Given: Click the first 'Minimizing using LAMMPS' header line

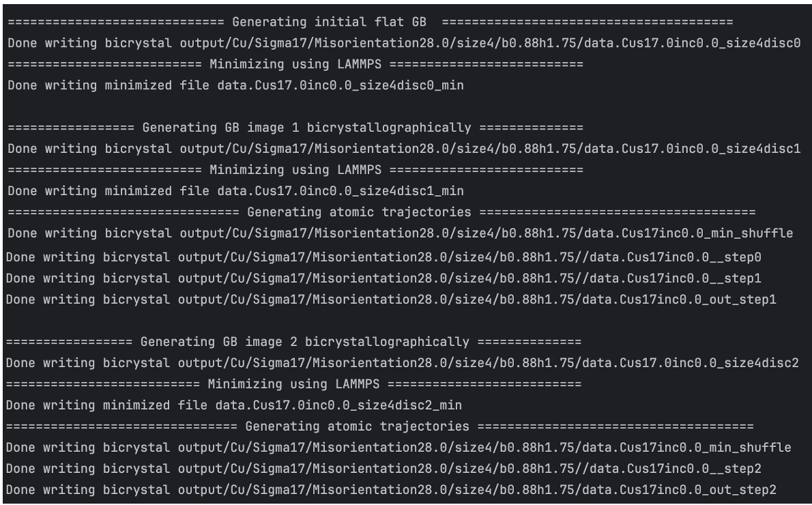Looking at the screenshot, I should point(295,64).
